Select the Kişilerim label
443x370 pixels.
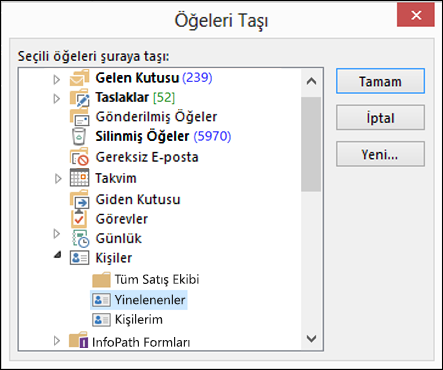coord(138,320)
